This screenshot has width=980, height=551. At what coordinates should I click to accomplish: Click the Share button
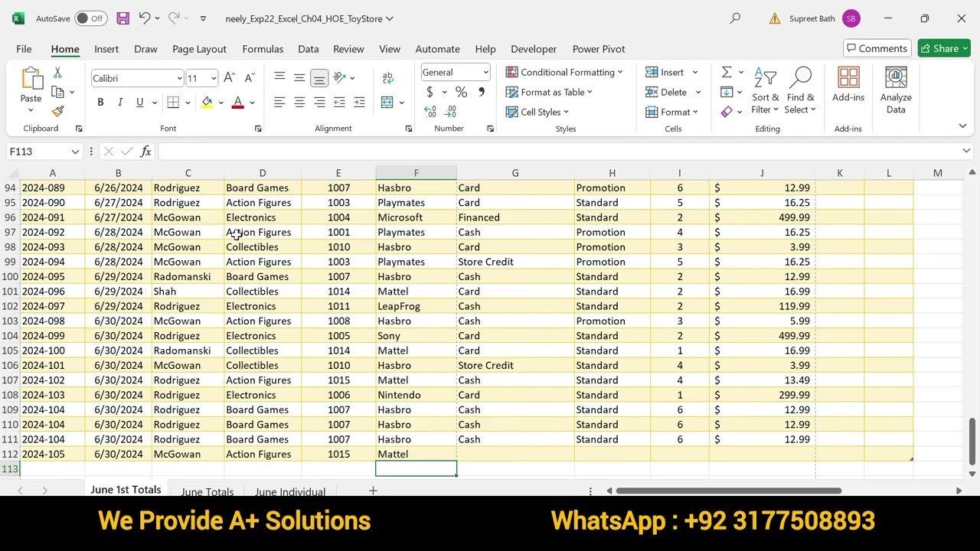[x=944, y=48]
